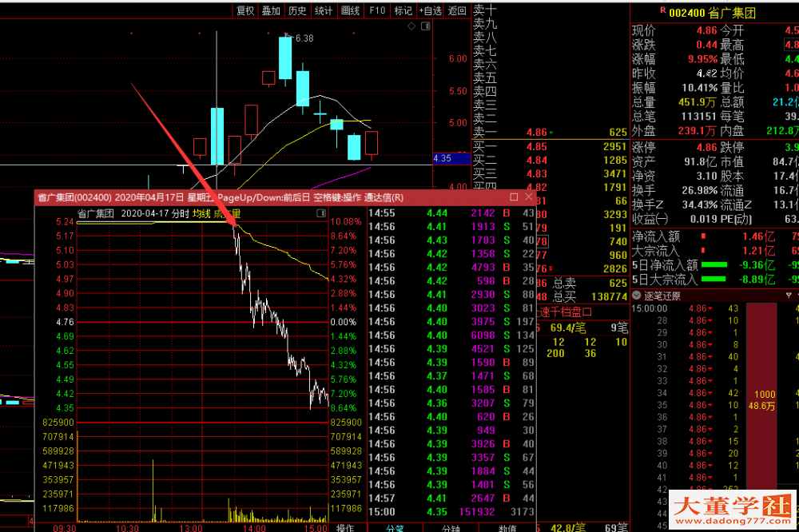Toggle panel icon in intraday chart header

pyautogui.click(x=320, y=214)
